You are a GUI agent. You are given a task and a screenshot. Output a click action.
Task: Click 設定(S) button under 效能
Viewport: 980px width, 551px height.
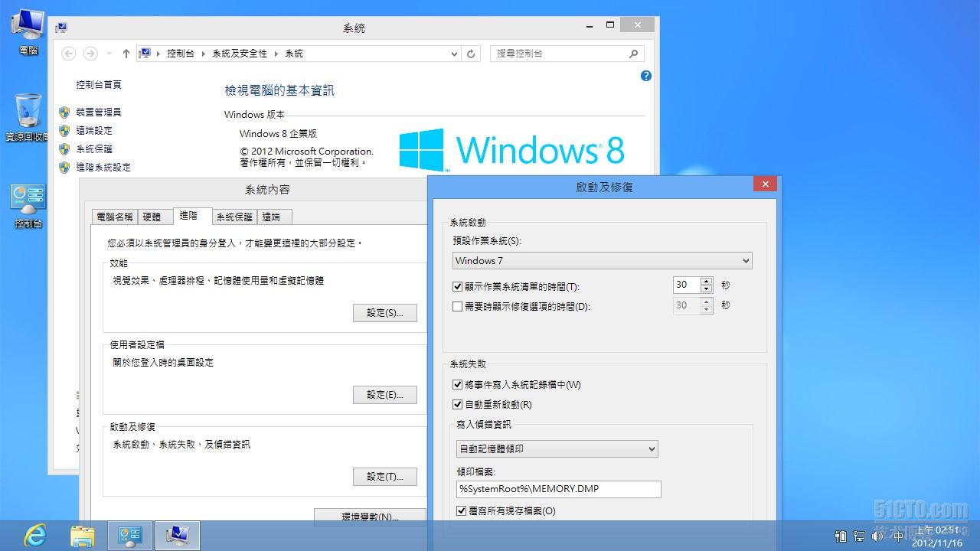pos(385,313)
